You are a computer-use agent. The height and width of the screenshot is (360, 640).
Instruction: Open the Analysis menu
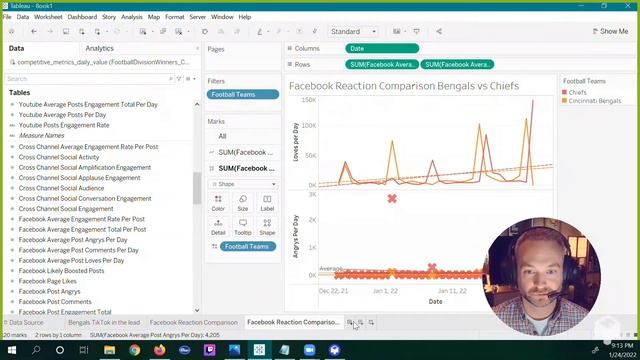[132, 17]
